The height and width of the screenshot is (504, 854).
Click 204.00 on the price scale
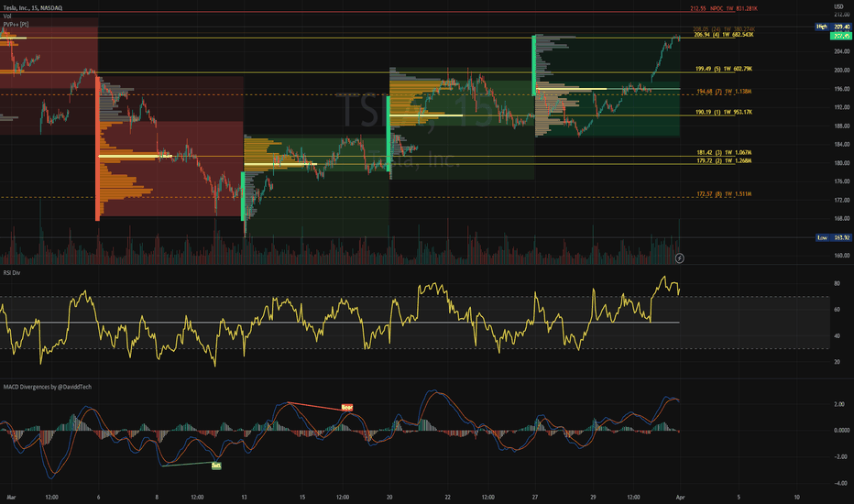[x=841, y=51]
